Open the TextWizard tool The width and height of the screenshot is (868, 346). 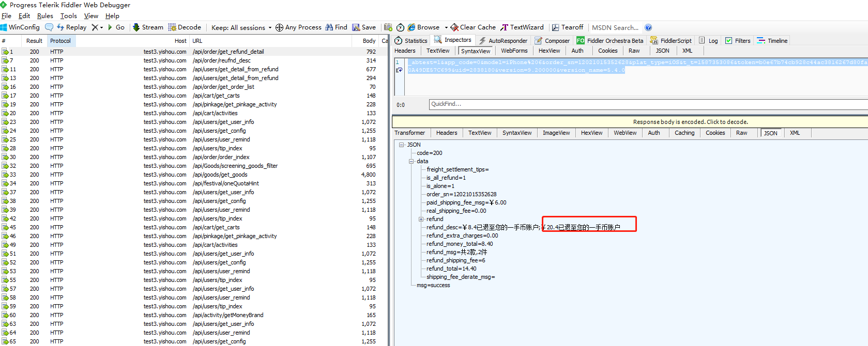pyautogui.click(x=522, y=27)
